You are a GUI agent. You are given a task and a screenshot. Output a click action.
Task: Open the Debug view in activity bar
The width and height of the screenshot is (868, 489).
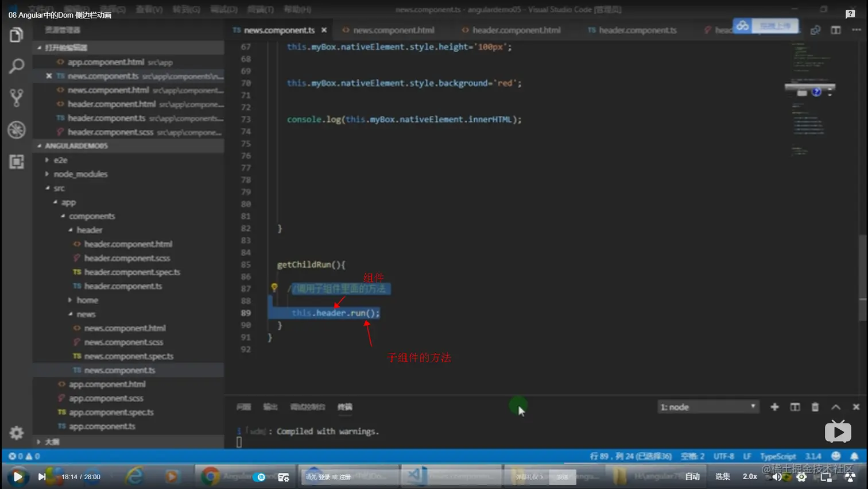click(x=16, y=130)
